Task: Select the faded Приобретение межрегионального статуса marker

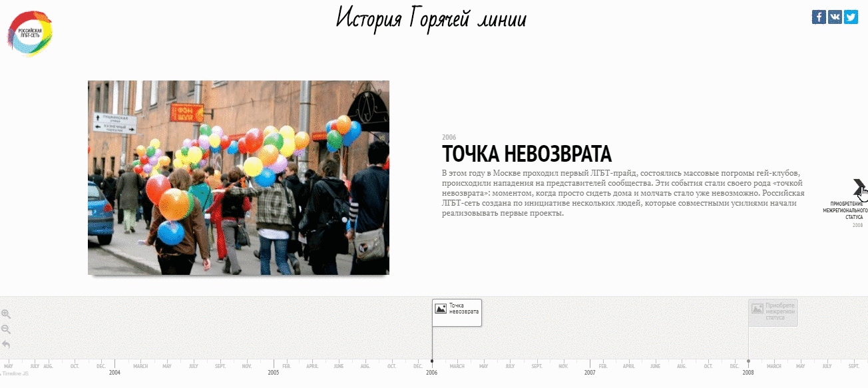Action: pos(773,312)
